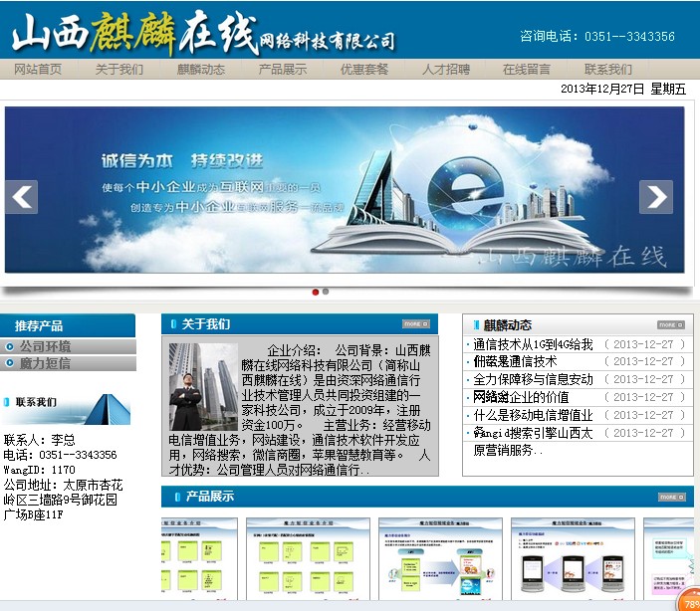Screen dimensions: 700x611
Task: Open news link 通信技术从1G到4G给我
Action: coord(533,344)
